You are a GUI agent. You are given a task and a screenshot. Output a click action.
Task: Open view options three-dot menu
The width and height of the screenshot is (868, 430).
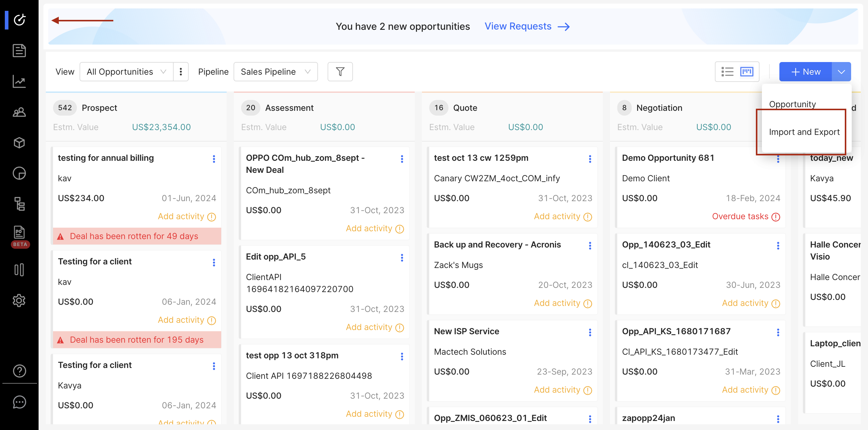(x=181, y=72)
